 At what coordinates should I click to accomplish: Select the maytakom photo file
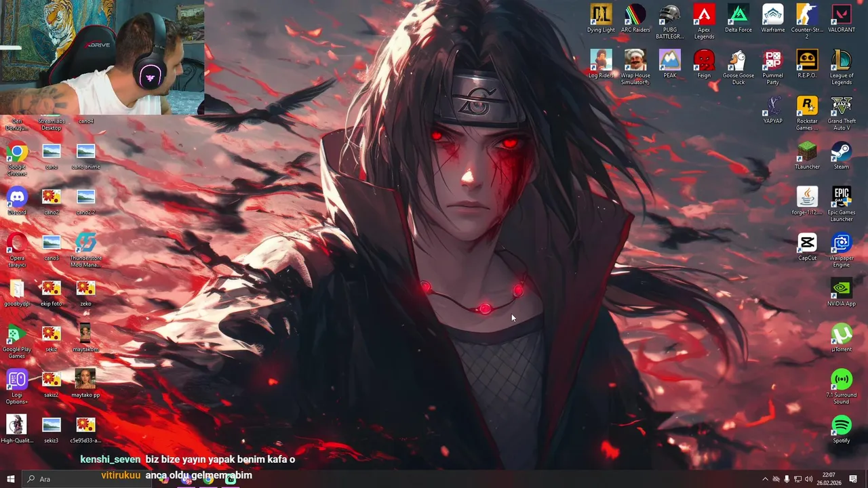pos(85,338)
